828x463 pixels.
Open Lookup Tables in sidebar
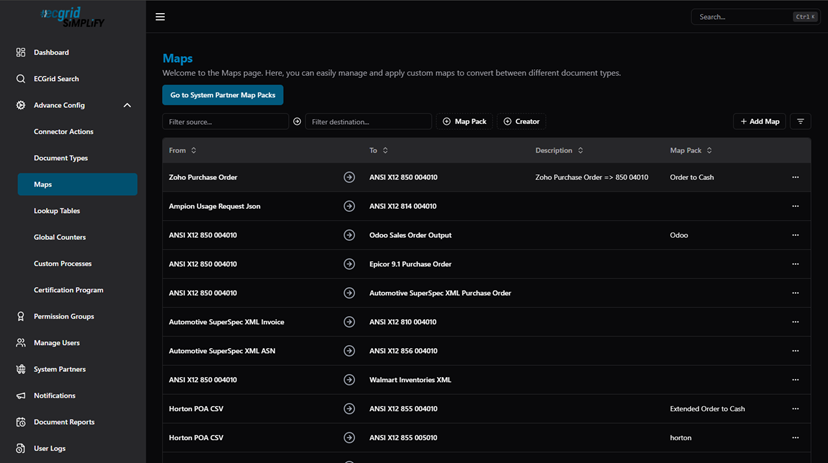point(57,211)
